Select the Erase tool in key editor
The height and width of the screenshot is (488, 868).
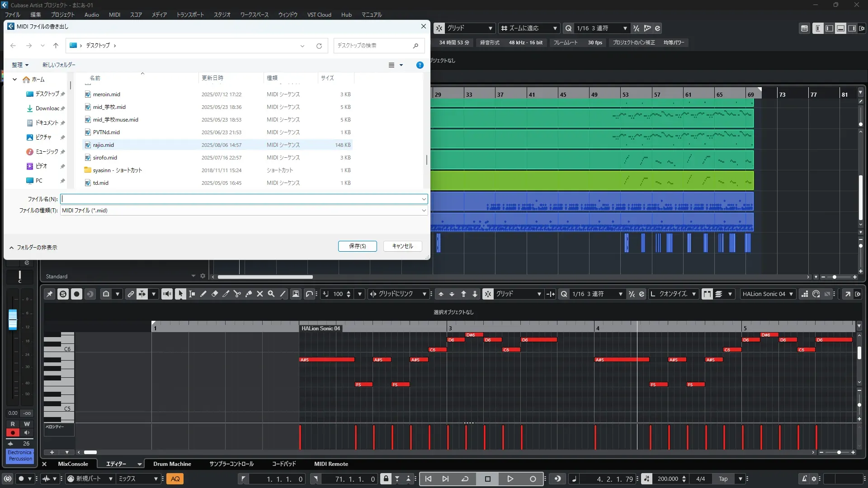[x=215, y=294]
